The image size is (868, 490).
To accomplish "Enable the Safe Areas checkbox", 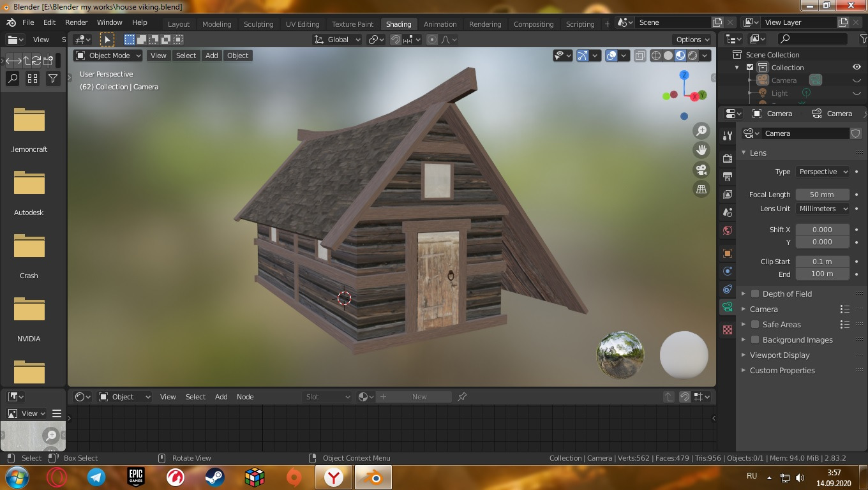I will coord(755,324).
